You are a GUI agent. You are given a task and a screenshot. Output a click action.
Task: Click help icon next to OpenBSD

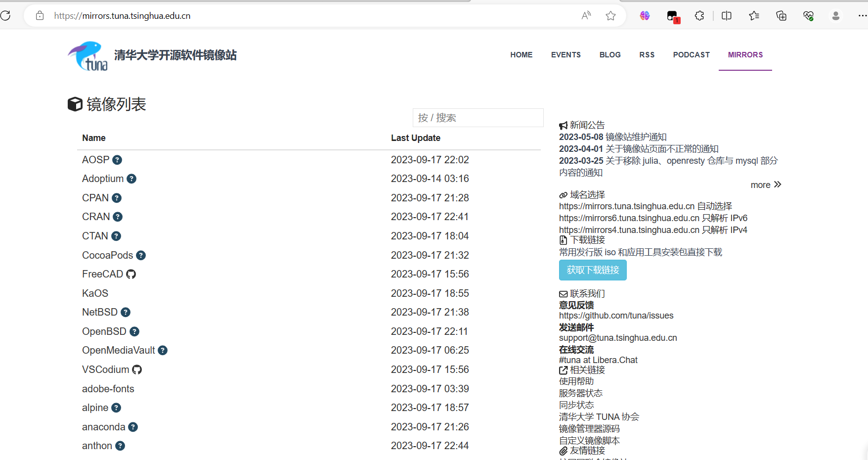(x=134, y=331)
